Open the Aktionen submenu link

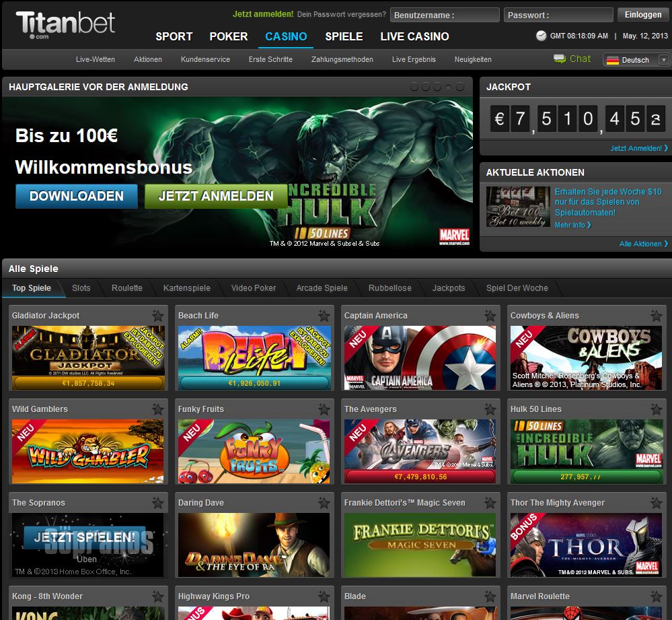(148, 60)
